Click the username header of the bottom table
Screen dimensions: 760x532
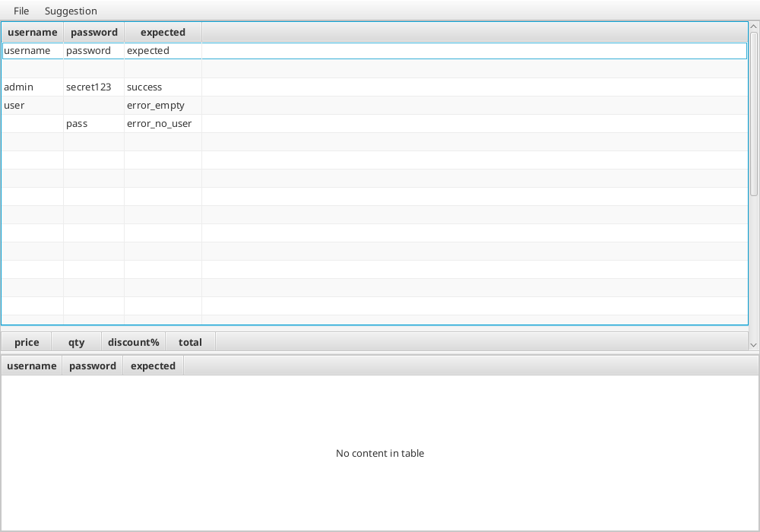pos(31,366)
